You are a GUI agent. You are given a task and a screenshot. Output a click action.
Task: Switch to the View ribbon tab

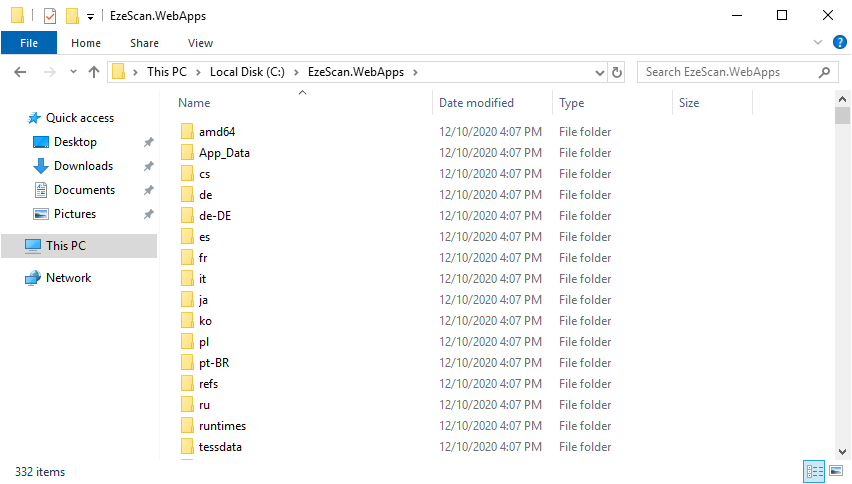[200, 43]
